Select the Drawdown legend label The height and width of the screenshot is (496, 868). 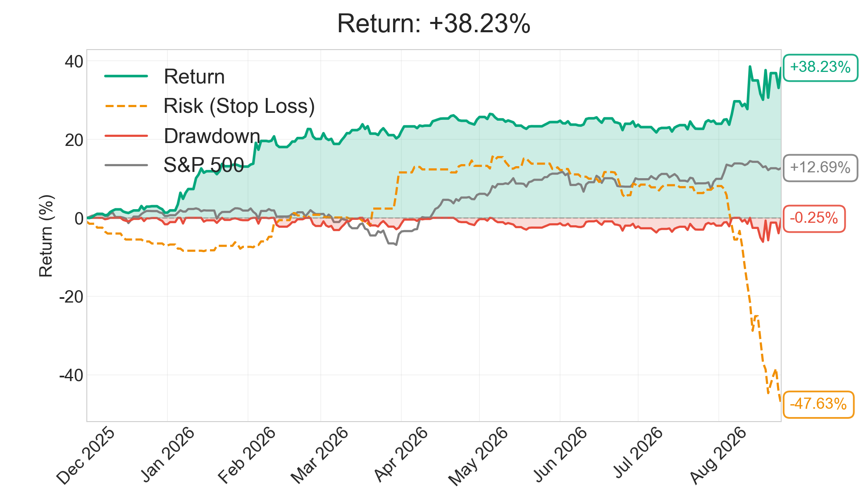(x=212, y=136)
